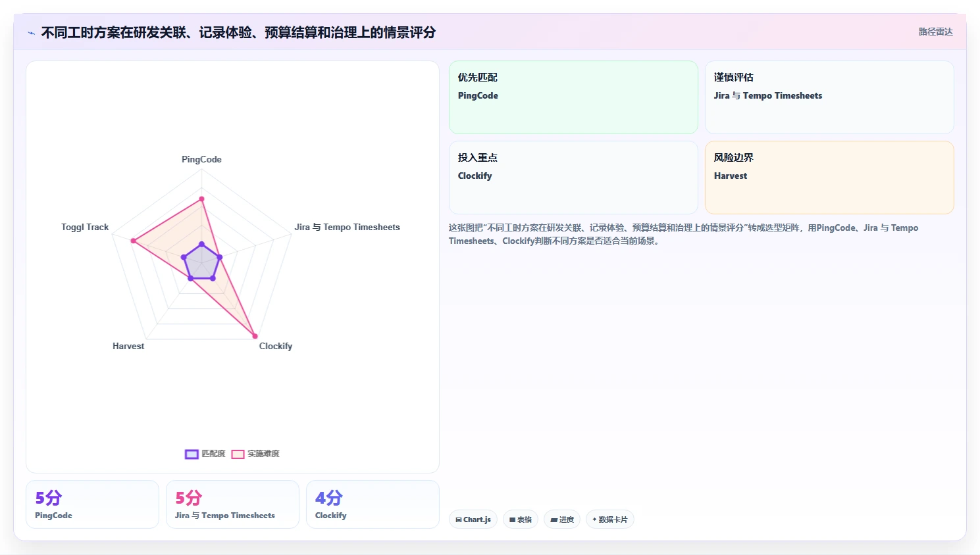Click the description paragraph starting 这张图把
The image size is (980, 555).
pos(683,234)
